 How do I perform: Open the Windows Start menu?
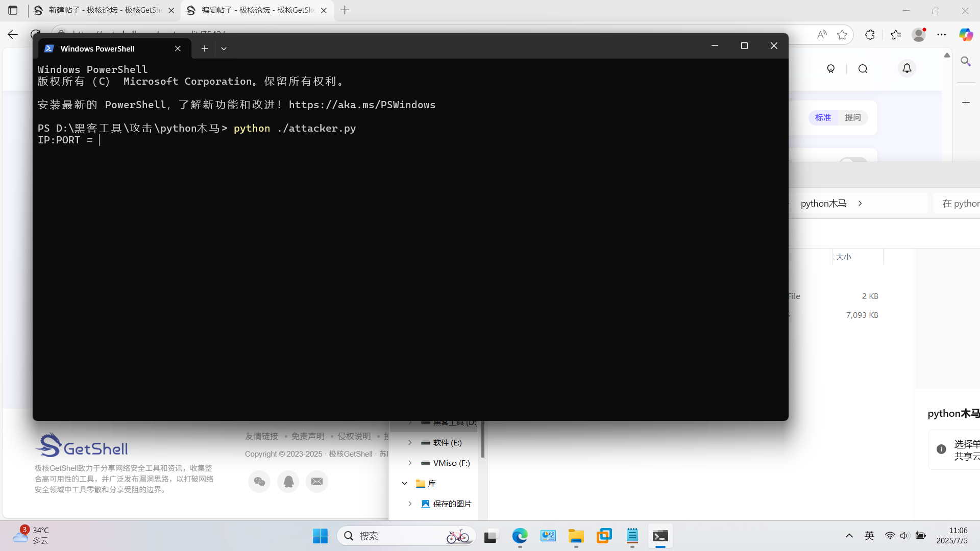[320, 536]
